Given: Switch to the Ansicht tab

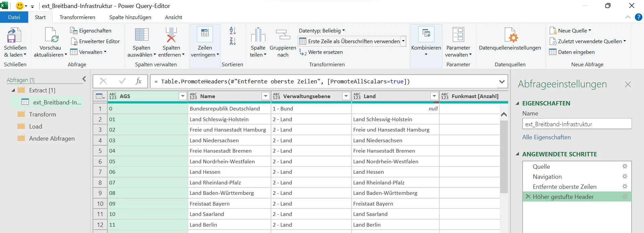Looking at the screenshot, I should [x=173, y=17].
